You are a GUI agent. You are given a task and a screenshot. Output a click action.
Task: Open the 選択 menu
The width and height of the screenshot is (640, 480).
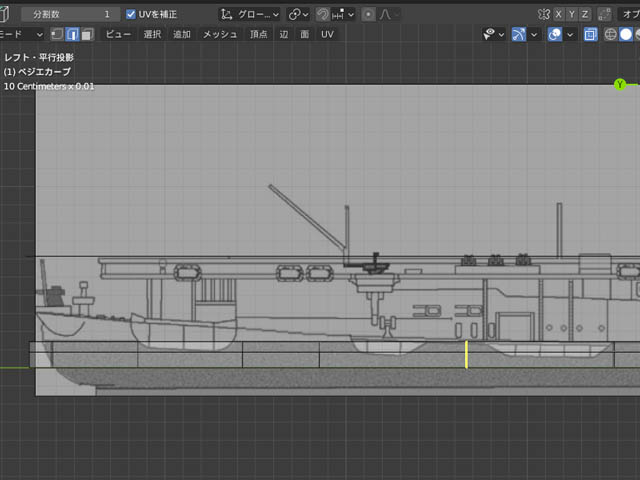[x=152, y=34]
